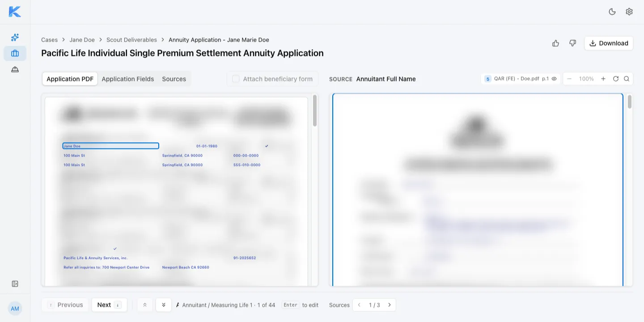The height and width of the screenshot is (322, 644).
Task: Download the annuity application
Action: (x=609, y=43)
